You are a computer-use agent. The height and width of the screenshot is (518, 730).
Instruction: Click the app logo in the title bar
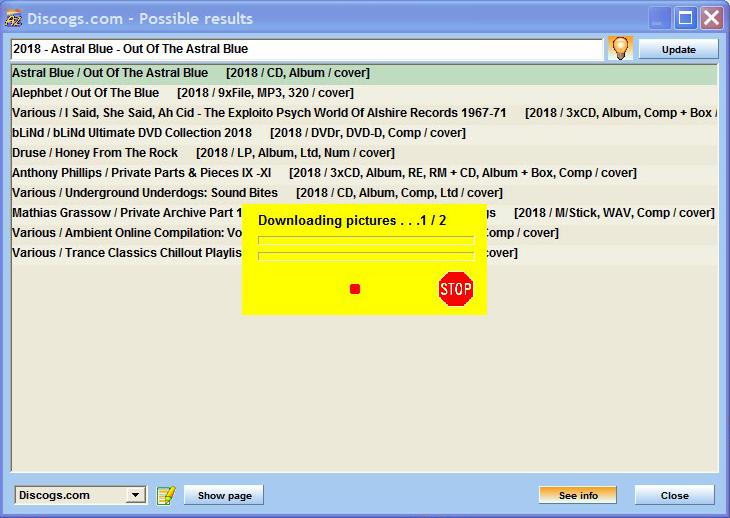tap(13, 19)
